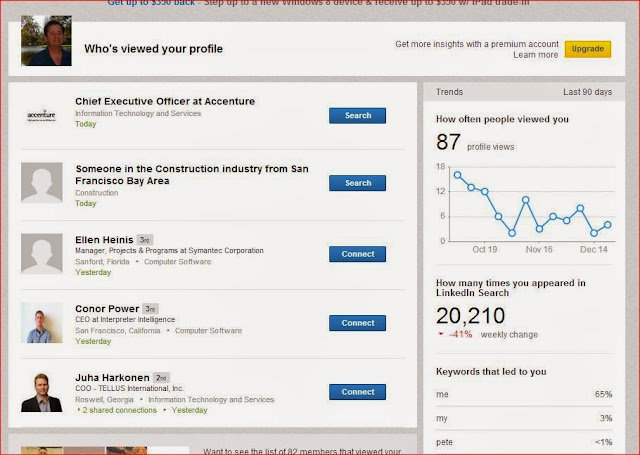
Task: Click Search for Accenture CEO viewer
Action: [x=358, y=115]
